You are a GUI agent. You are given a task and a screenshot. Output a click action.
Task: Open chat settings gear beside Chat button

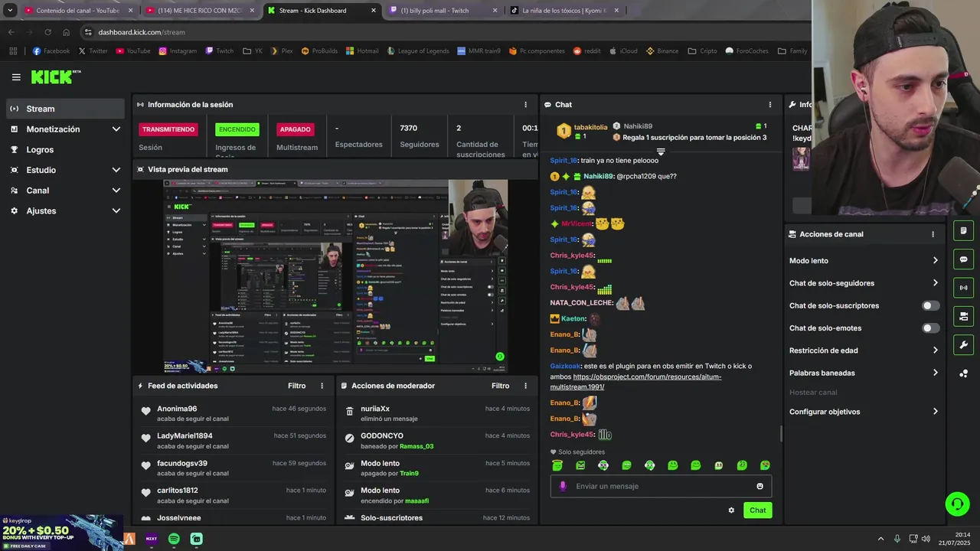click(731, 510)
